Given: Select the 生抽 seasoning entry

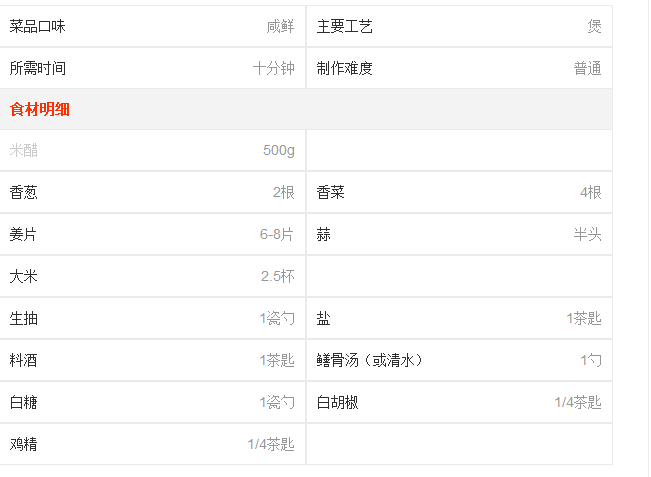Looking at the screenshot, I should pos(24,318).
